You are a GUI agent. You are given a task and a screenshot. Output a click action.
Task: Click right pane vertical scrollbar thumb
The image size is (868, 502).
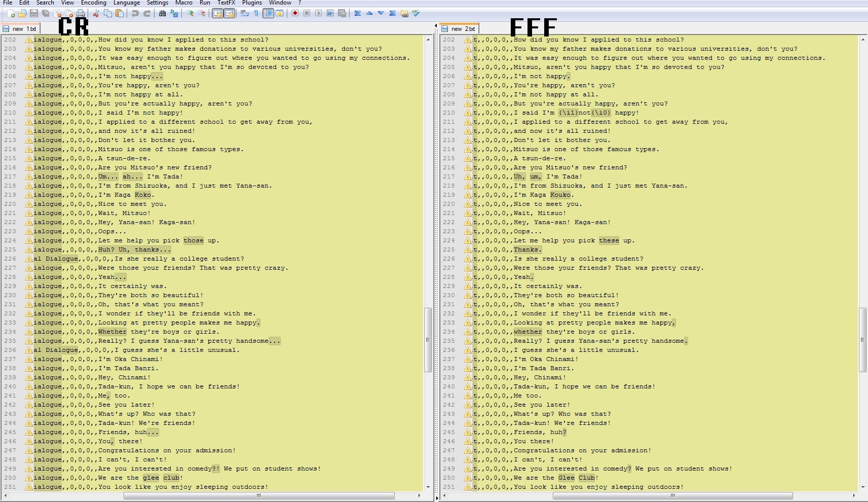(x=863, y=340)
